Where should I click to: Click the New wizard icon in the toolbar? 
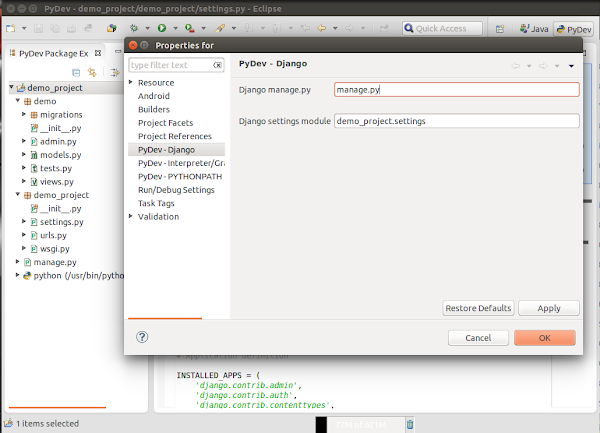tap(11, 28)
